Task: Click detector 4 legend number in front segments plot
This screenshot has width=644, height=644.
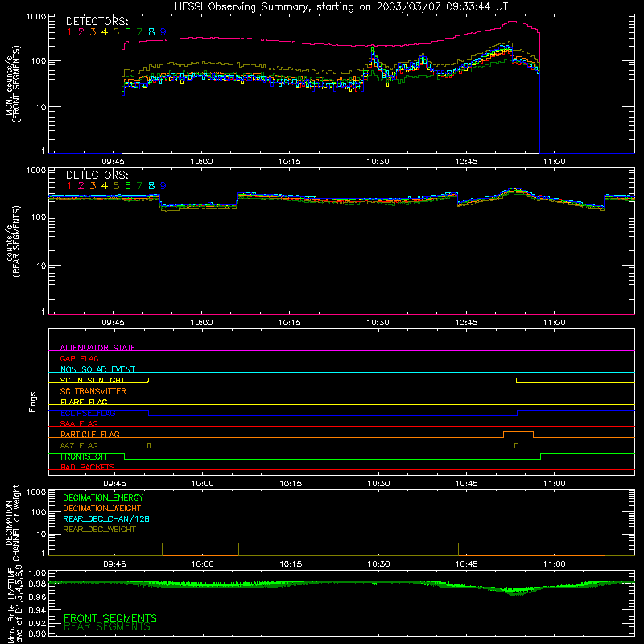Action: 105,32
